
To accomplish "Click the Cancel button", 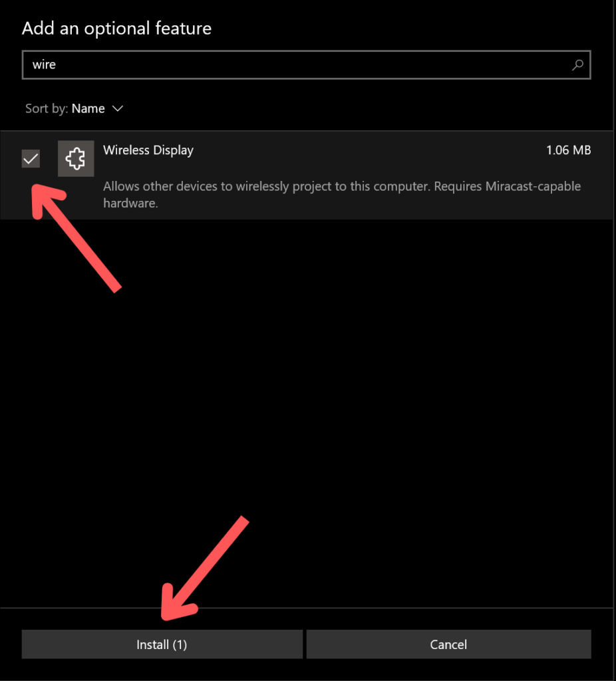I will coord(449,644).
